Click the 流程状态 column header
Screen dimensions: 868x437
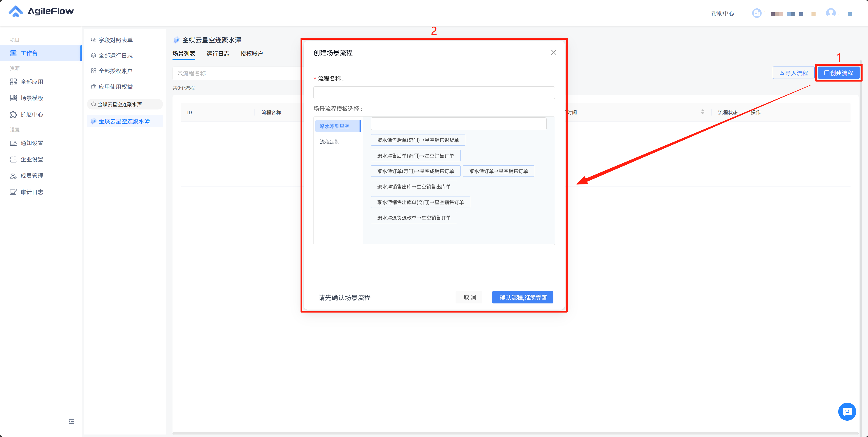point(728,113)
